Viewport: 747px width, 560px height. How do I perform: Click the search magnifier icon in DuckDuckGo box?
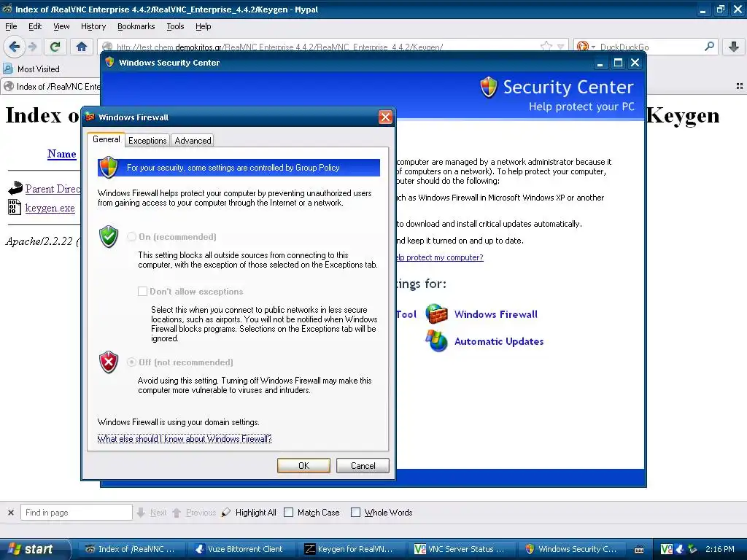pyautogui.click(x=709, y=47)
